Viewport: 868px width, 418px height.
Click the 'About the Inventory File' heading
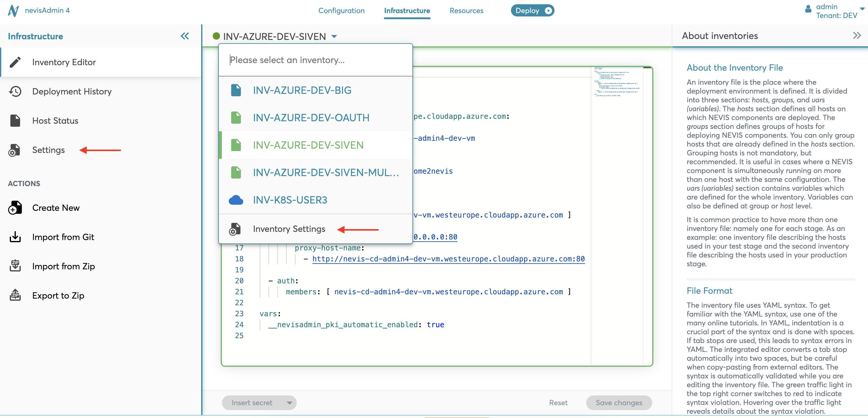pos(735,68)
